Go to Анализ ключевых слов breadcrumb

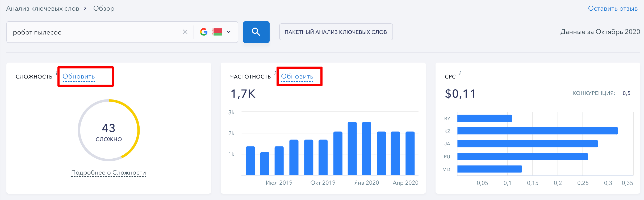(x=43, y=8)
